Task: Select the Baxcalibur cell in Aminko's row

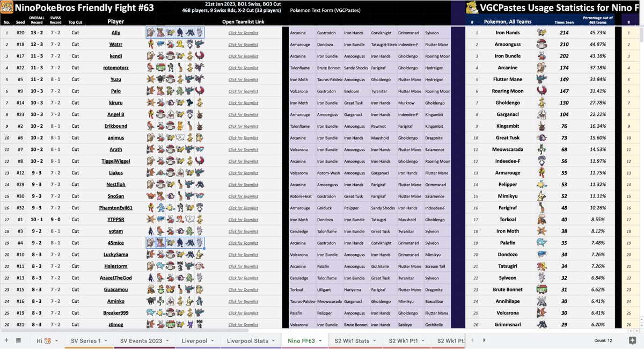Action: 437,301
